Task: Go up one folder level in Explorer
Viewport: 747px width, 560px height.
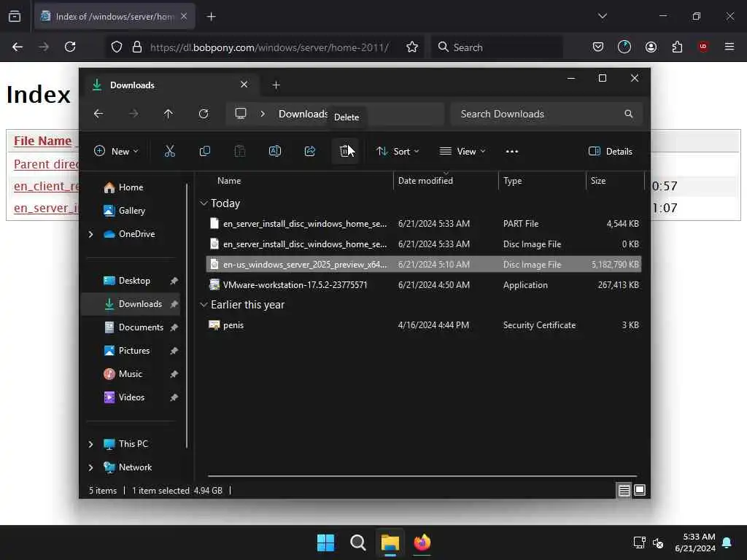Action: pos(169,114)
